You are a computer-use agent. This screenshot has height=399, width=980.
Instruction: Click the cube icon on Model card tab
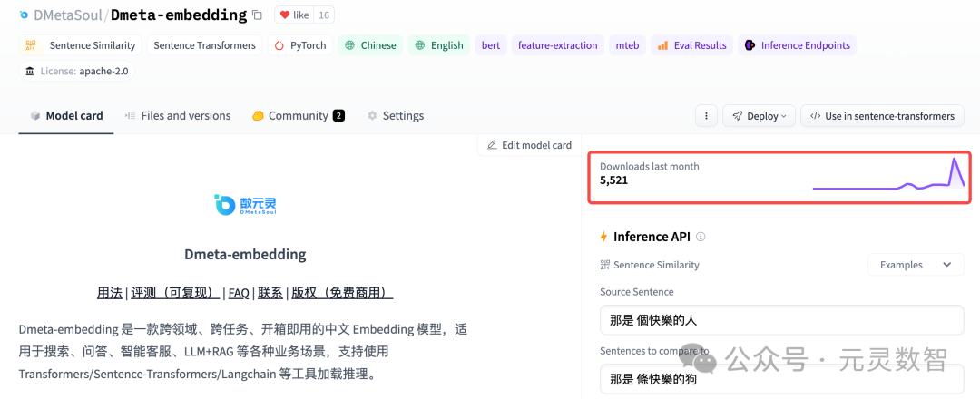pos(35,115)
